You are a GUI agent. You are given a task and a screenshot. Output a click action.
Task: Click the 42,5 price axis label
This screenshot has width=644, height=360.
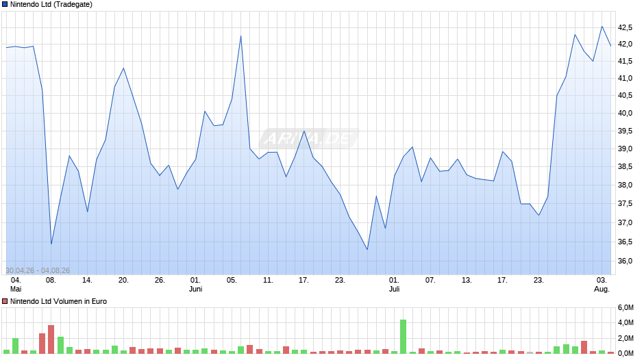625,27
